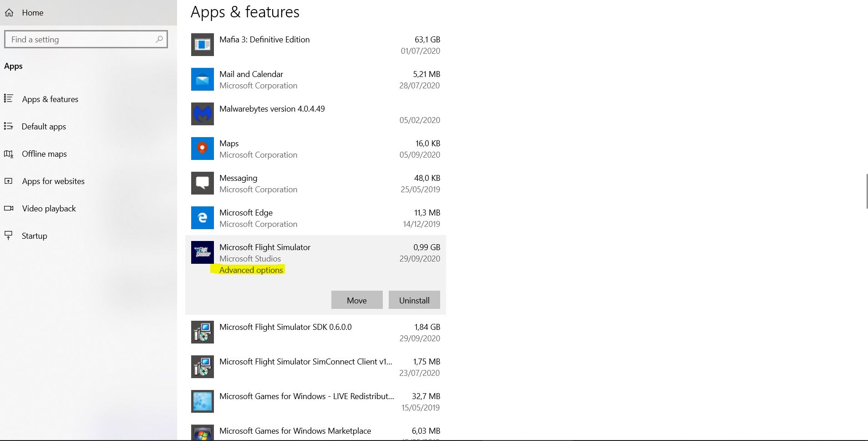Select the Microsoft Edge app icon
This screenshot has width=868, height=441.
click(x=202, y=218)
